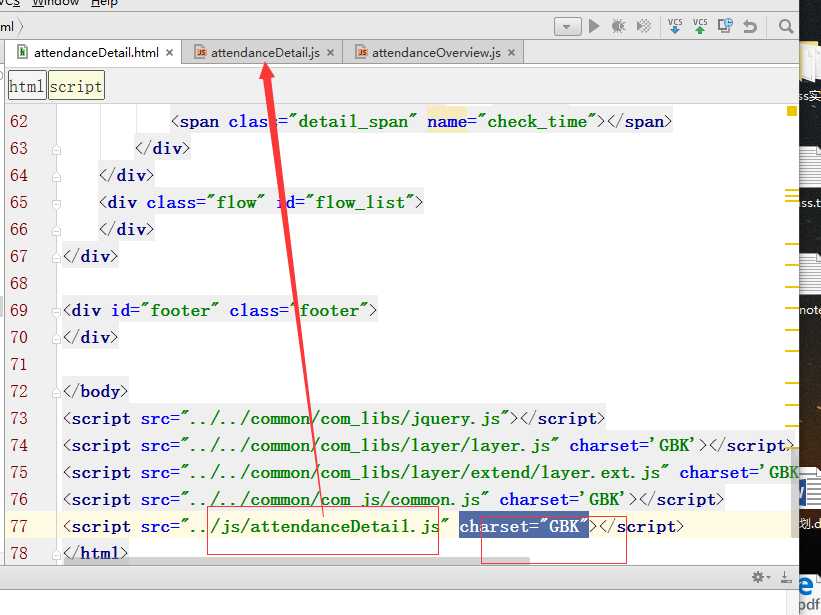
Task: Click the selected charset="GBK" text
Action: point(524,525)
